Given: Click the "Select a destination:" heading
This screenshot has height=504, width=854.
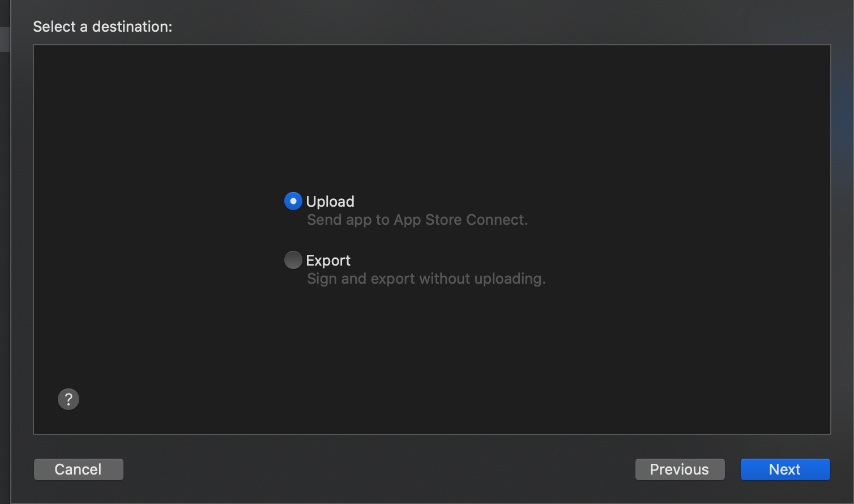Looking at the screenshot, I should pyautogui.click(x=103, y=27).
